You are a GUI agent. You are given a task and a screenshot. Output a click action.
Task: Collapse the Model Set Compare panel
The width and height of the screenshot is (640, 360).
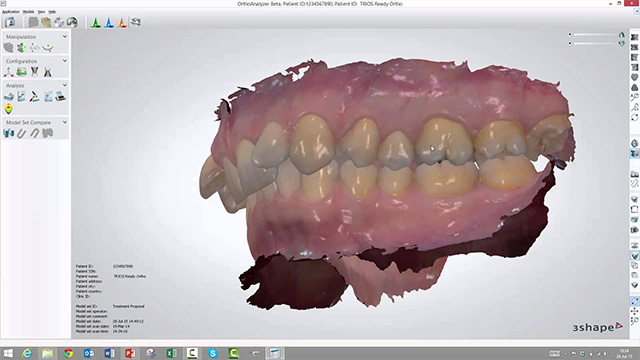(x=64, y=122)
